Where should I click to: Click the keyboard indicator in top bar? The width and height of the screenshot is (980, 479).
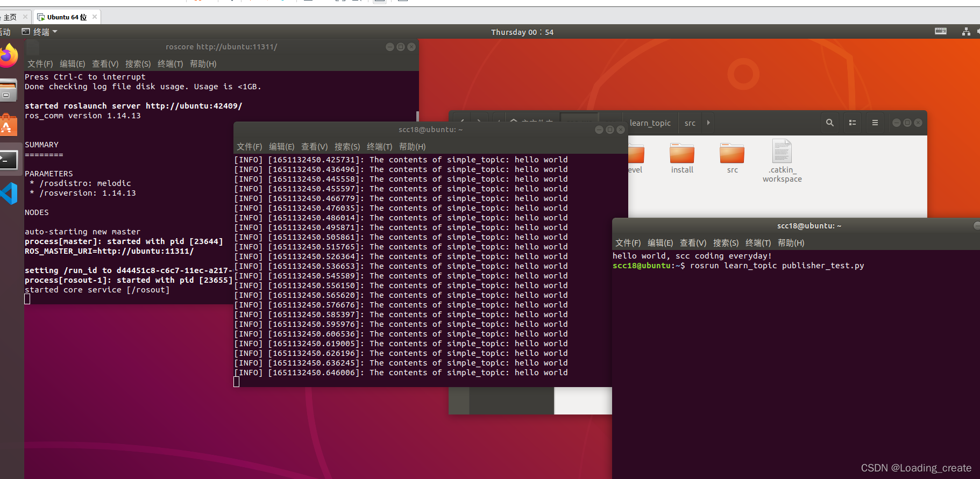(941, 31)
